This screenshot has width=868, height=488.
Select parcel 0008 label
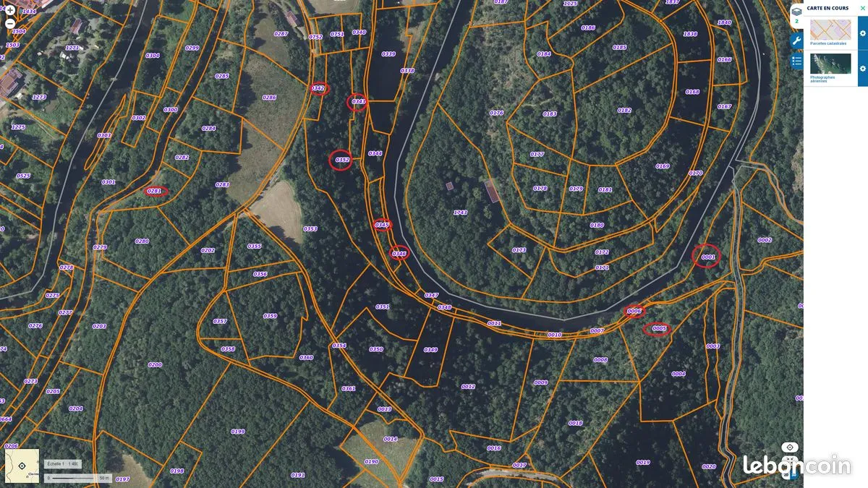(x=600, y=359)
